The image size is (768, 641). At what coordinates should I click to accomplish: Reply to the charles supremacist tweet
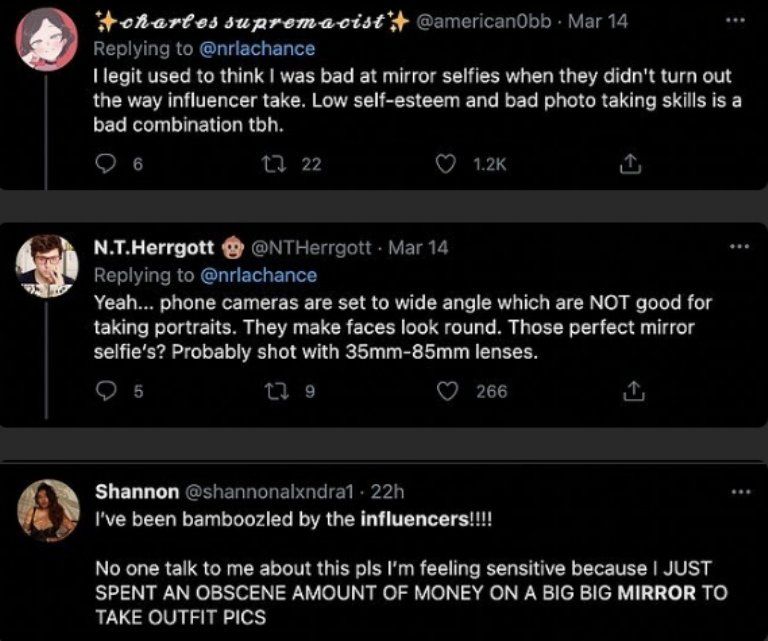105,164
